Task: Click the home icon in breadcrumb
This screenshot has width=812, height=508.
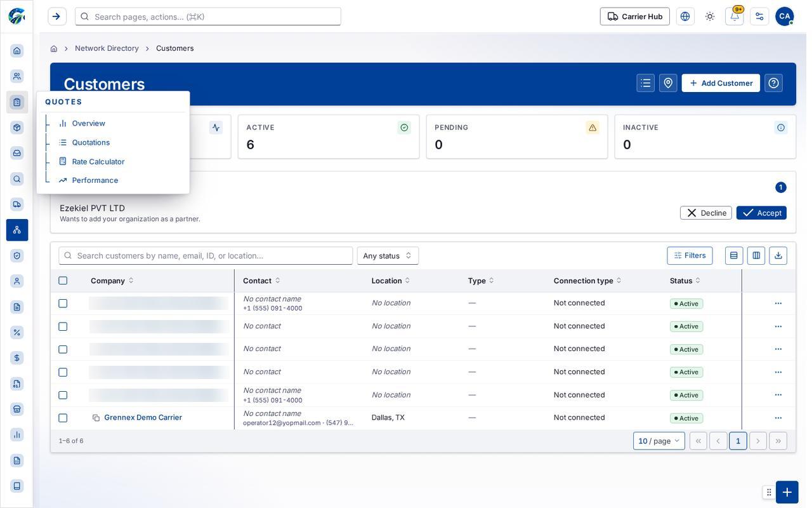Action: pos(54,48)
